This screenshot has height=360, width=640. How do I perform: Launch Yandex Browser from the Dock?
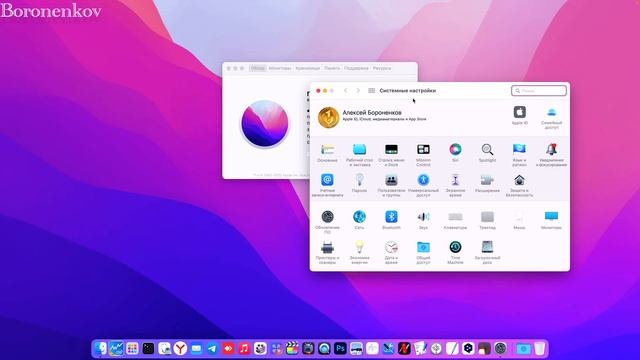[180, 348]
